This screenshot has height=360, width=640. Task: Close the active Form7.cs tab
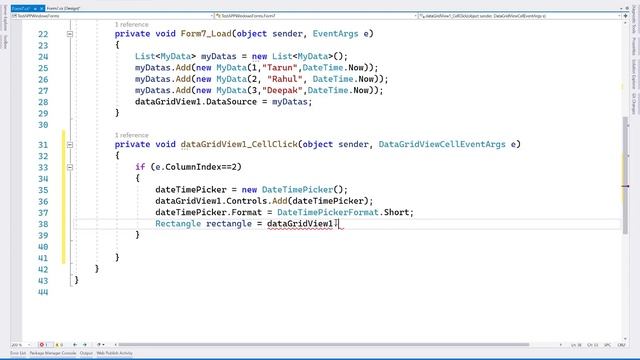point(41,8)
